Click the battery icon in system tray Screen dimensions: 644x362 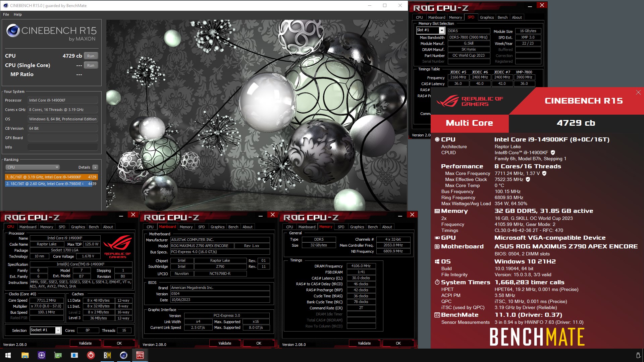pos(638,355)
